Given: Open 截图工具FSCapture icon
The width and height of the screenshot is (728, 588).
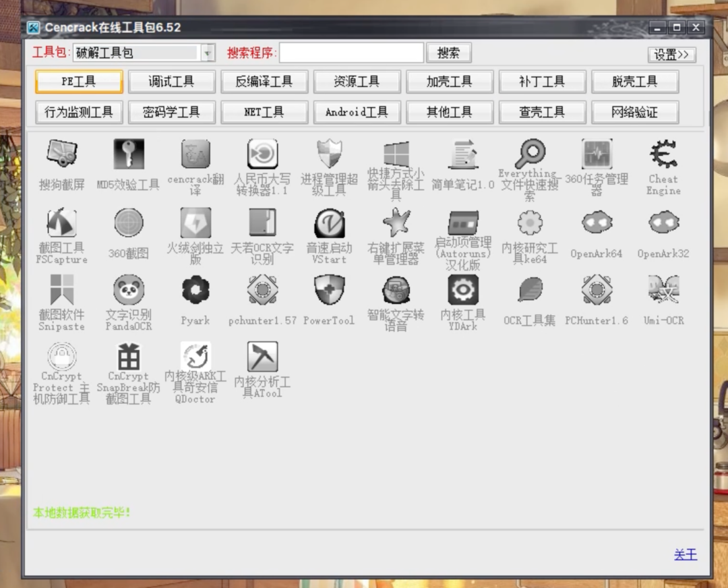Looking at the screenshot, I should pos(62,223).
